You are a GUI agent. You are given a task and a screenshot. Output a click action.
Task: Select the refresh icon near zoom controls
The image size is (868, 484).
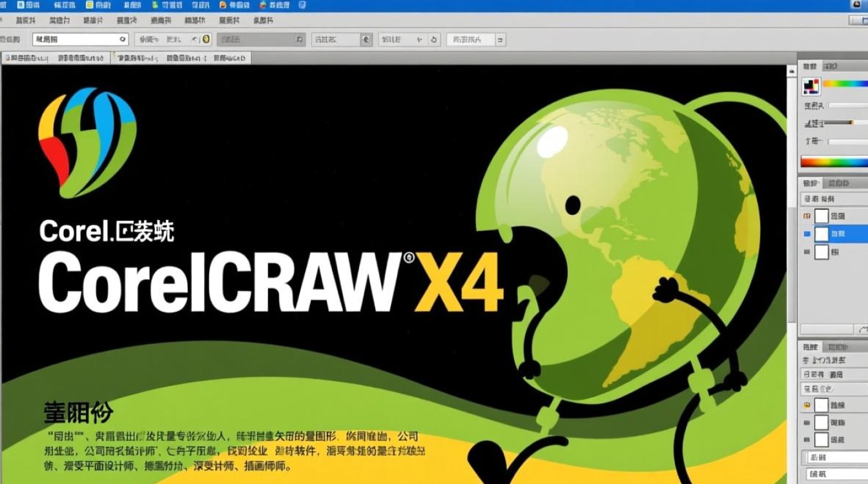pyautogui.click(x=432, y=39)
